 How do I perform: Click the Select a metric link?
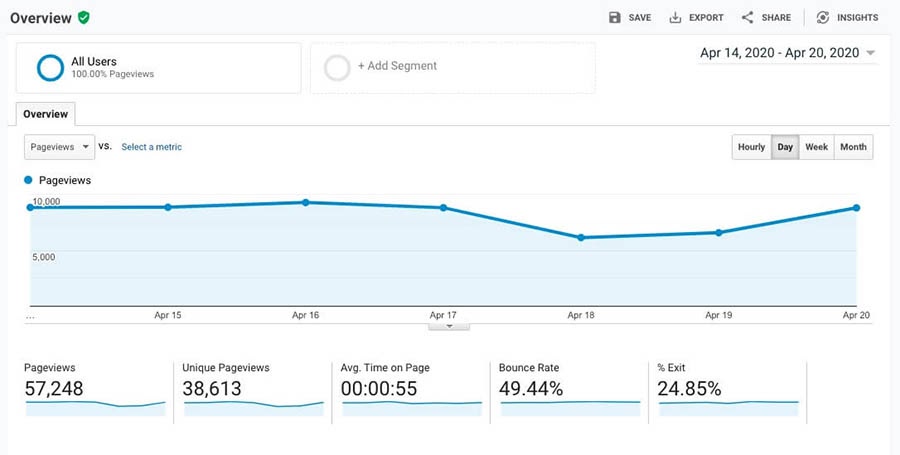(152, 147)
